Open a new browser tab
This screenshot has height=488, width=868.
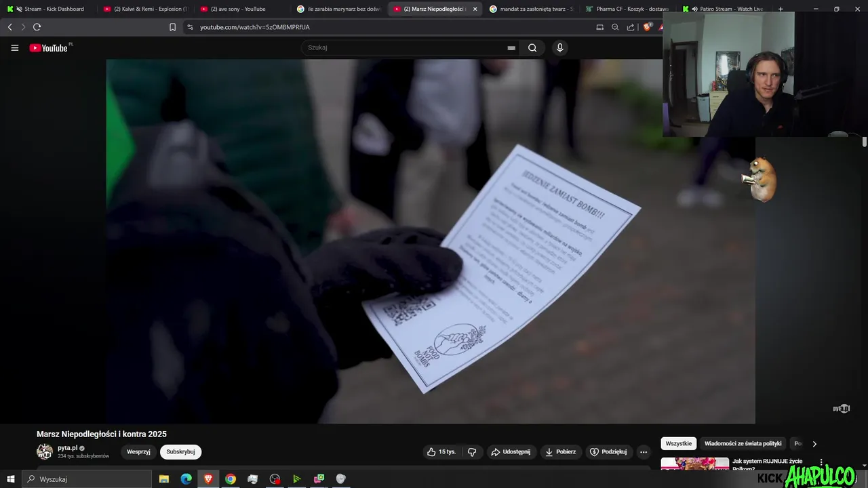coord(781,9)
